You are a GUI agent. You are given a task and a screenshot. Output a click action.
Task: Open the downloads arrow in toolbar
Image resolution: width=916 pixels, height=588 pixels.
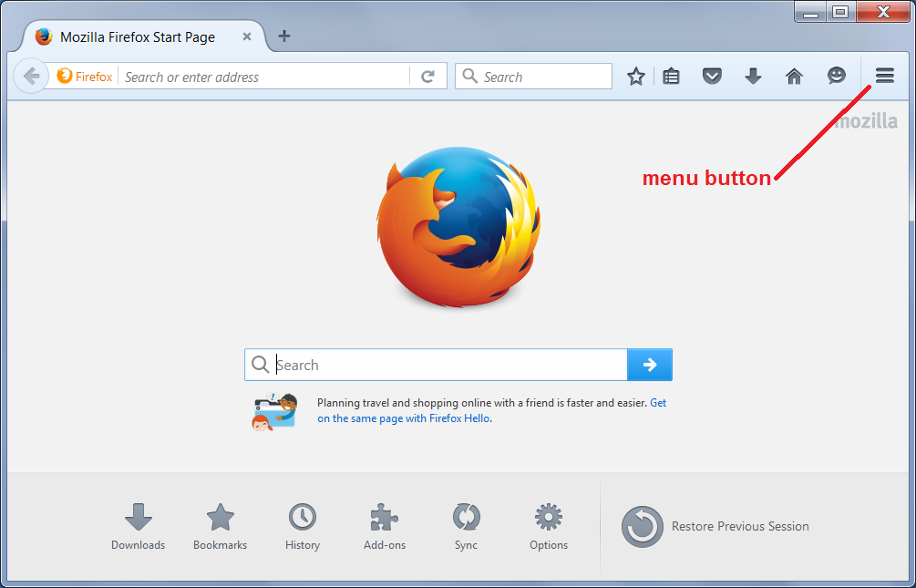coord(753,76)
